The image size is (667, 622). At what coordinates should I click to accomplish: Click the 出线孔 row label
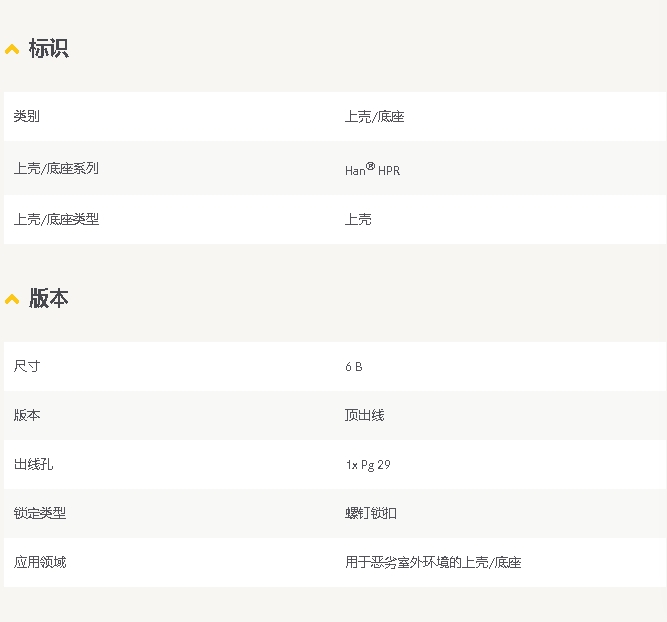[33, 465]
